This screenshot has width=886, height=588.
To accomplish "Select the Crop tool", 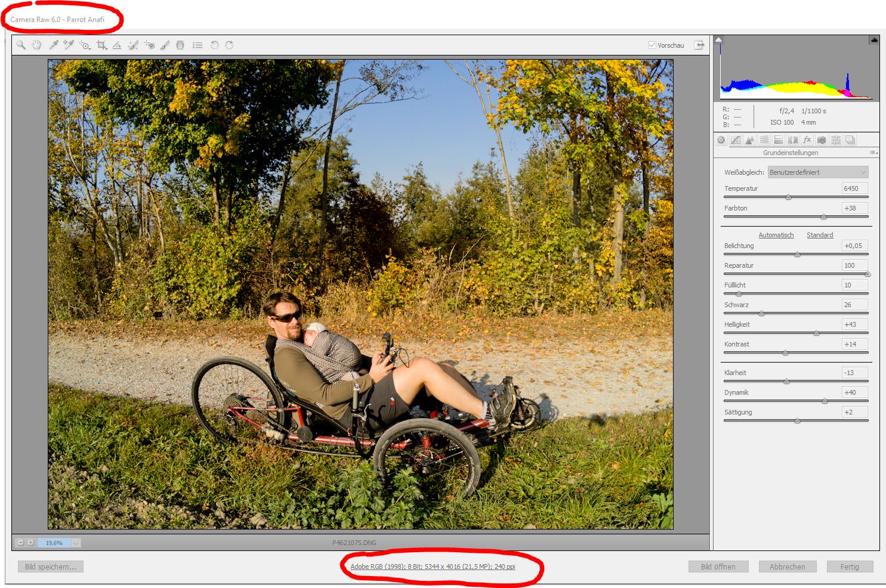I will tap(102, 45).
